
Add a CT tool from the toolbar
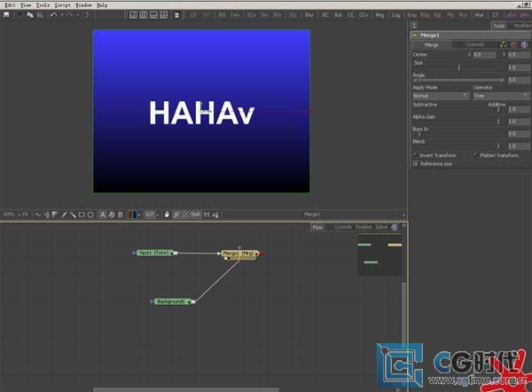pyautogui.click(x=496, y=15)
